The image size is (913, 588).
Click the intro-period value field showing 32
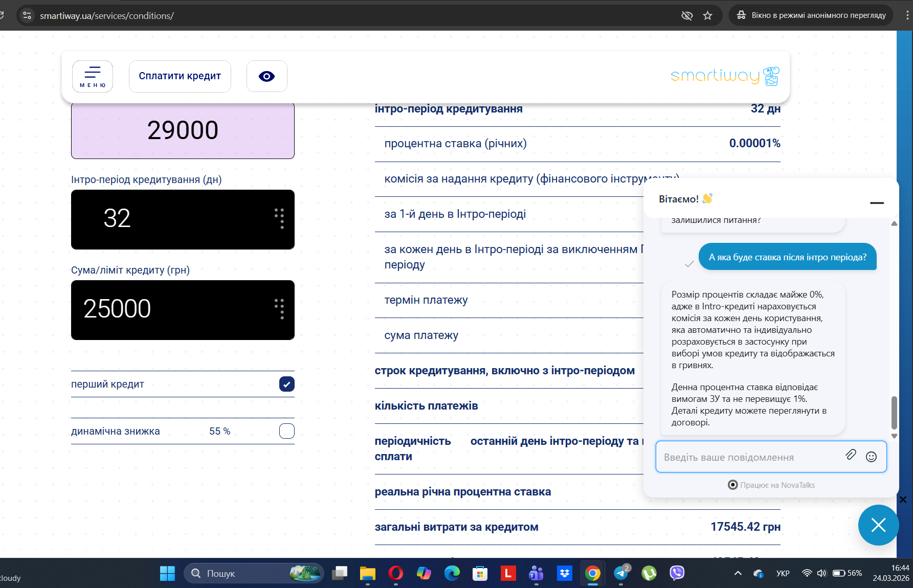point(183,219)
